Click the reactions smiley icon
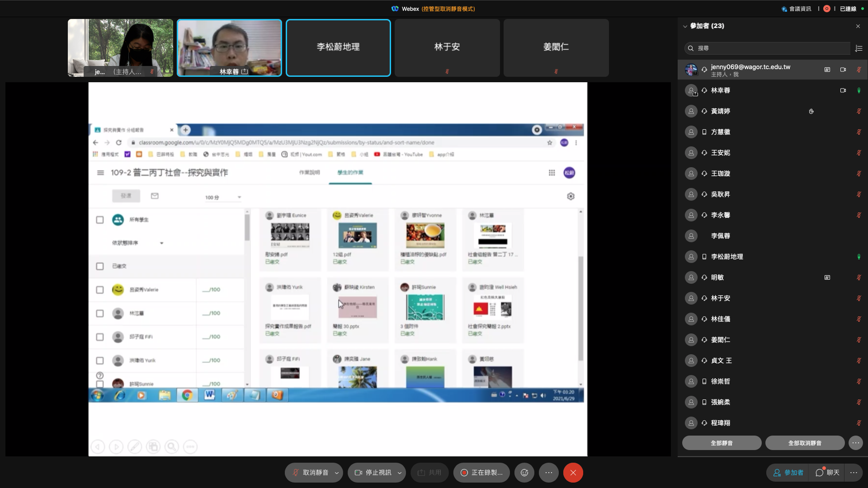Image resolution: width=868 pixels, height=488 pixels. (524, 473)
